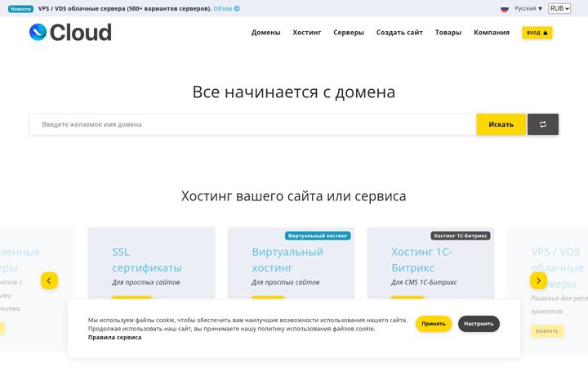Viewport: 588px width, 368px height.
Task: Click the SSL сертификаты card title
Action: [147, 260]
